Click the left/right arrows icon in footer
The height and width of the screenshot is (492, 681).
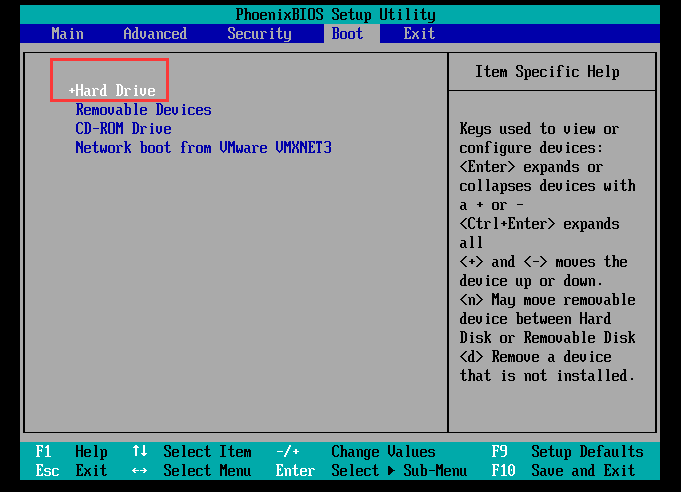pos(140,471)
